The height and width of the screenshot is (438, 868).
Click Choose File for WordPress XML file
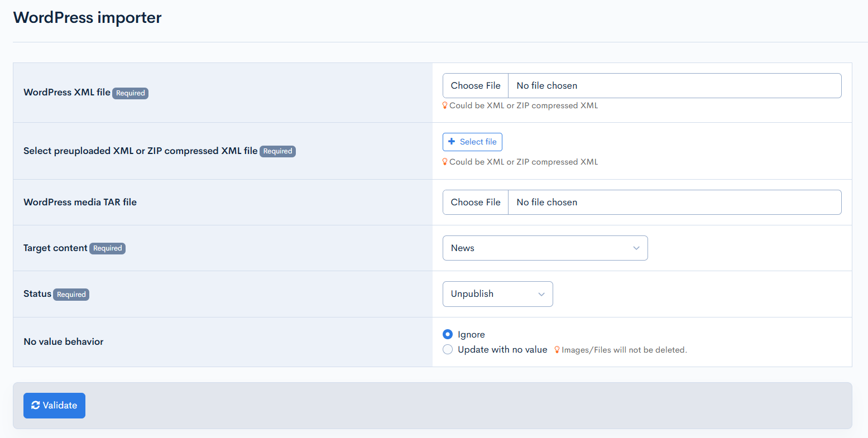[476, 86]
